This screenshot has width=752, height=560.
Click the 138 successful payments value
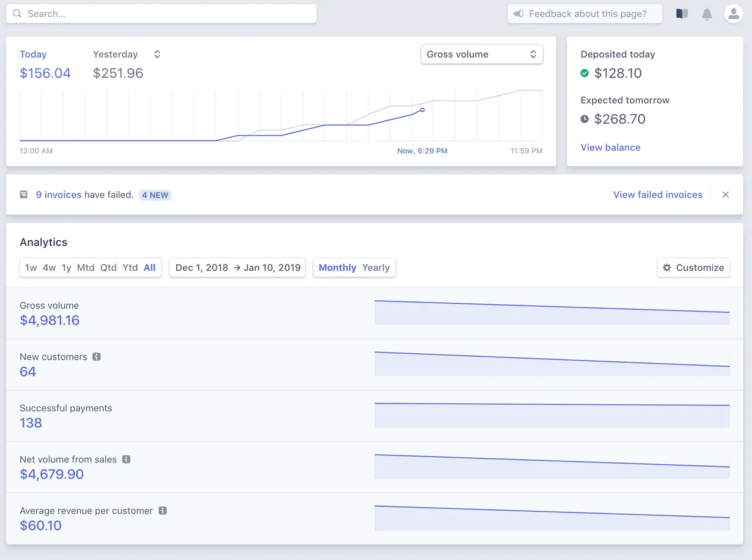31,423
